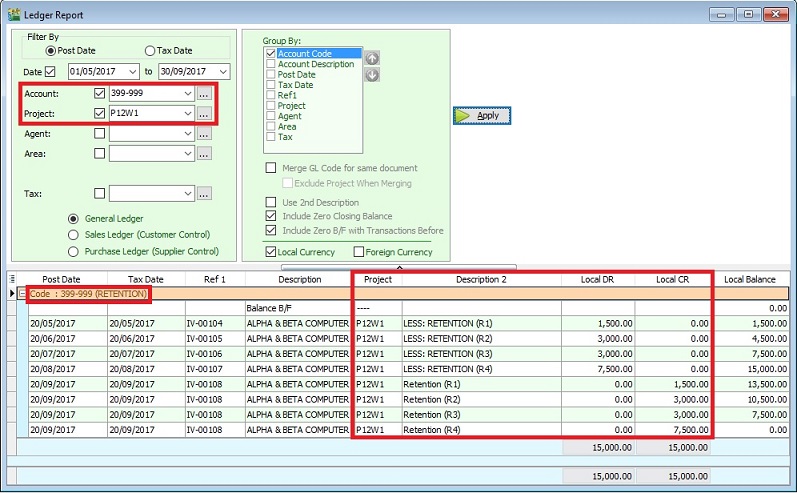The width and height of the screenshot is (797, 493).
Task: Enable the Tax filter checkbox
Action: pyautogui.click(x=100, y=193)
